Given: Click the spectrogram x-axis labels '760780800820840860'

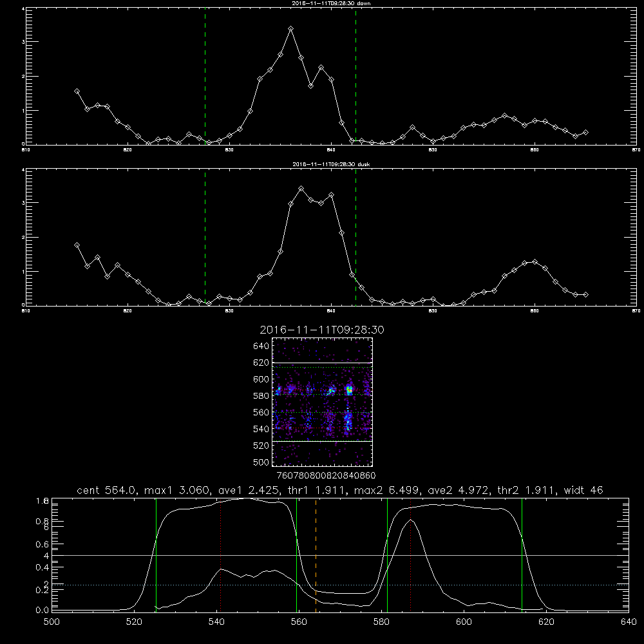Looking at the screenshot, I should [327, 476].
